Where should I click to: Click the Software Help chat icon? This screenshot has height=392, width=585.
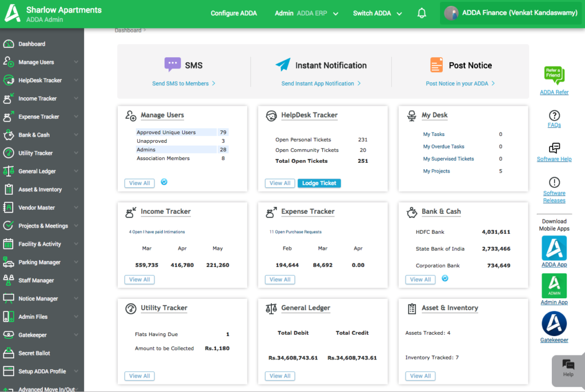click(554, 148)
